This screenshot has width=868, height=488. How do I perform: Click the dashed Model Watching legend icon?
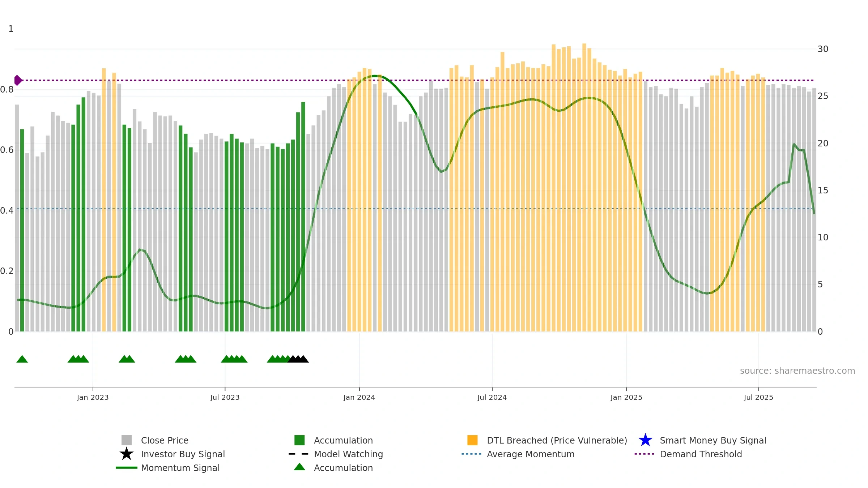(x=299, y=454)
